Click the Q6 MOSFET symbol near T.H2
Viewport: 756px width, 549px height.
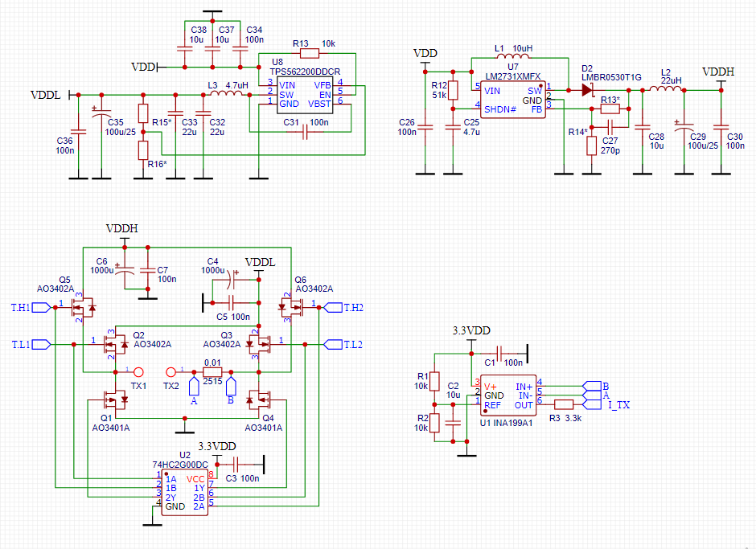click(292, 307)
